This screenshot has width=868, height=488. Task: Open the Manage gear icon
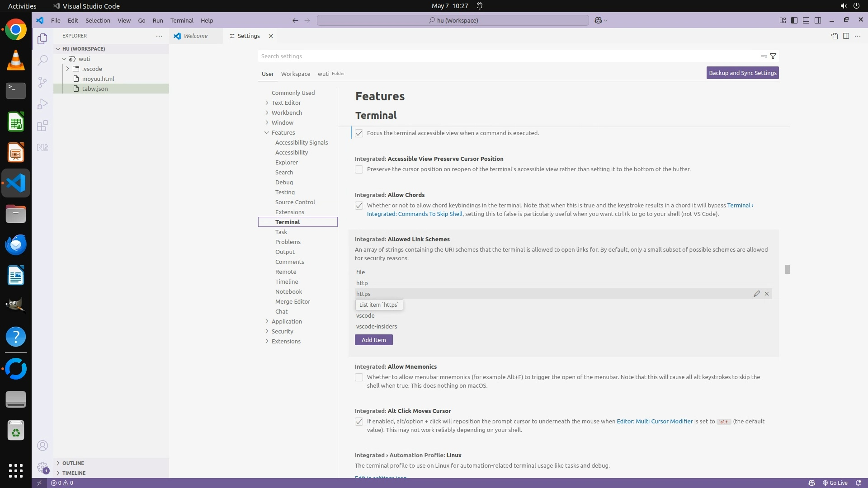[x=42, y=467]
